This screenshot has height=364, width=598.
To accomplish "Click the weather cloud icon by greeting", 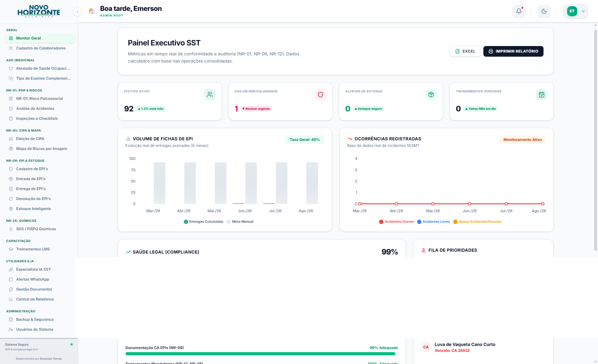I will 92,12.
